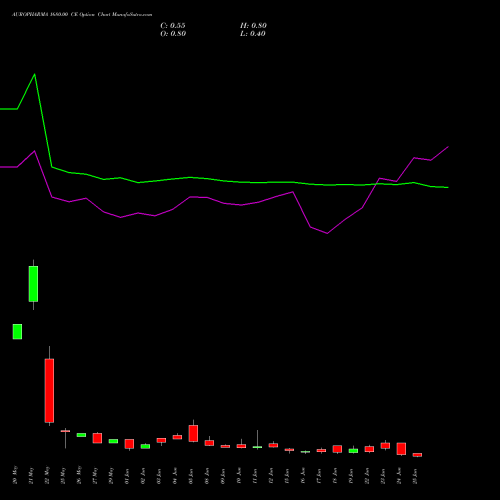The width and height of the screenshot is (500, 500).
Task: Click the 24 Jun date label
Action: 399,476
